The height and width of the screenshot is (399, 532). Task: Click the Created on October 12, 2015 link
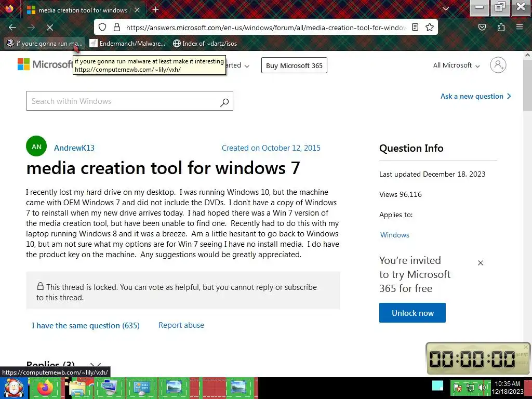[x=271, y=148]
